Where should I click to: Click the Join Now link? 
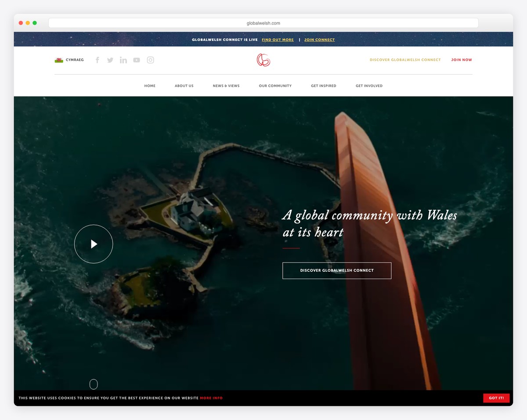point(462,60)
